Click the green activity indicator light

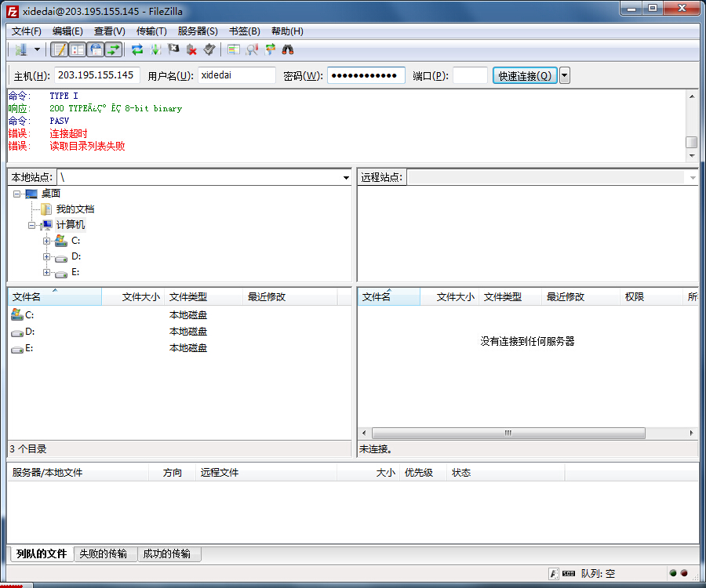click(673, 573)
